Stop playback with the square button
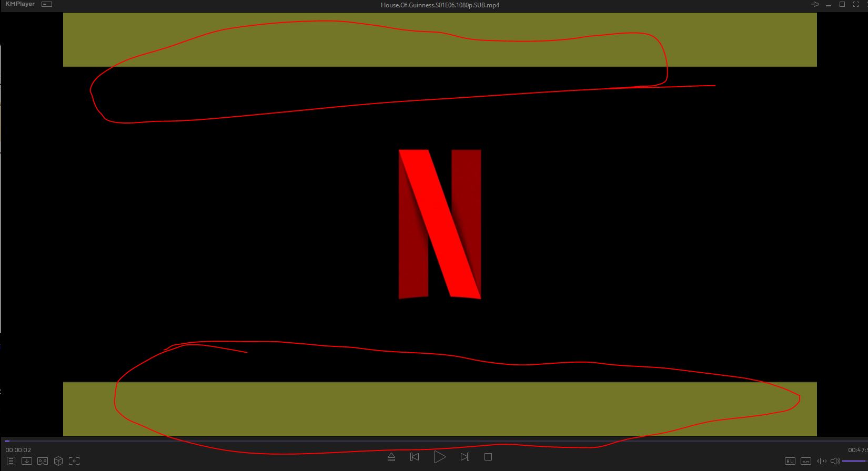Image resolution: width=868 pixels, height=471 pixels. click(488, 457)
